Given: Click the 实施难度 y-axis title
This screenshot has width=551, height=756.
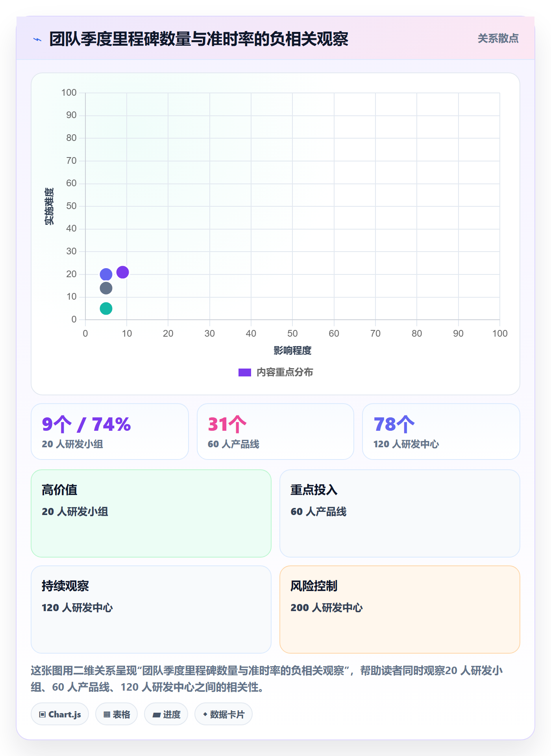Looking at the screenshot, I should (x=49, y=206).
